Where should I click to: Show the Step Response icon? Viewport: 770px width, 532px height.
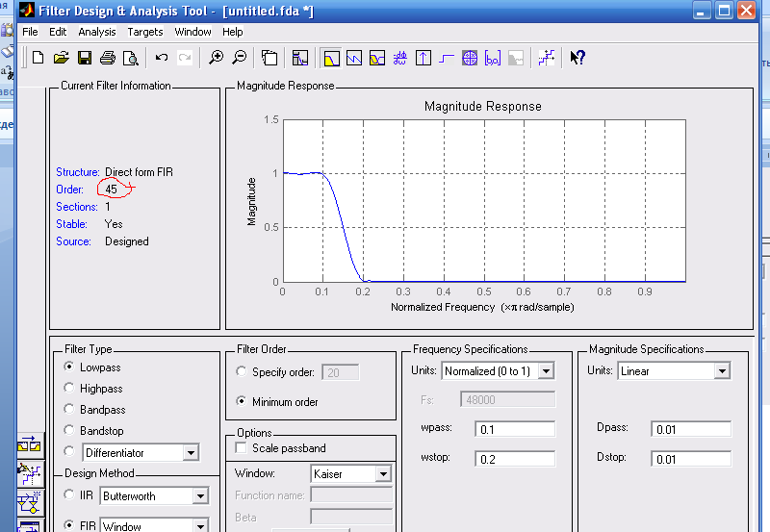pyautogui.click(x=447, y=58)
